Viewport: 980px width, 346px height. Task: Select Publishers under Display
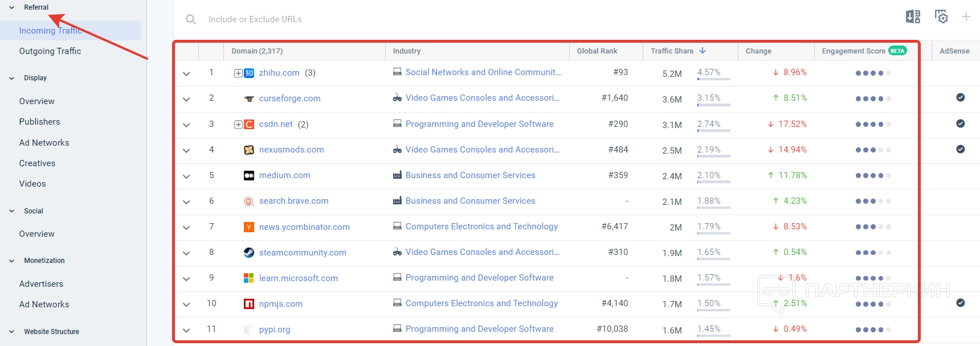click(x=39, y=122)
